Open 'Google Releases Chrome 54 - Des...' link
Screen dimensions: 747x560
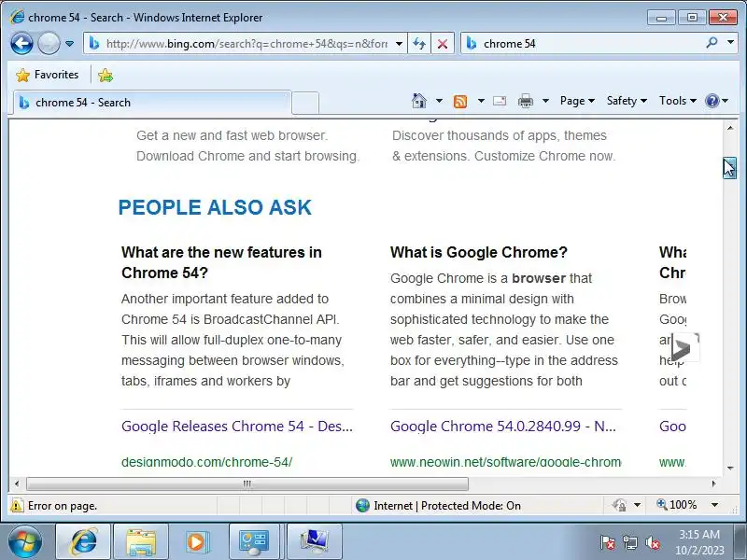(237, 427)
